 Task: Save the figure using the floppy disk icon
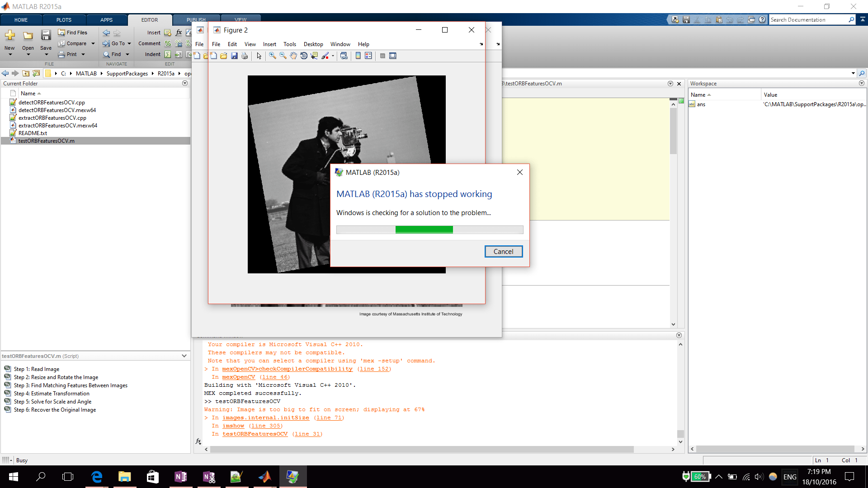[x=234, y=56]
